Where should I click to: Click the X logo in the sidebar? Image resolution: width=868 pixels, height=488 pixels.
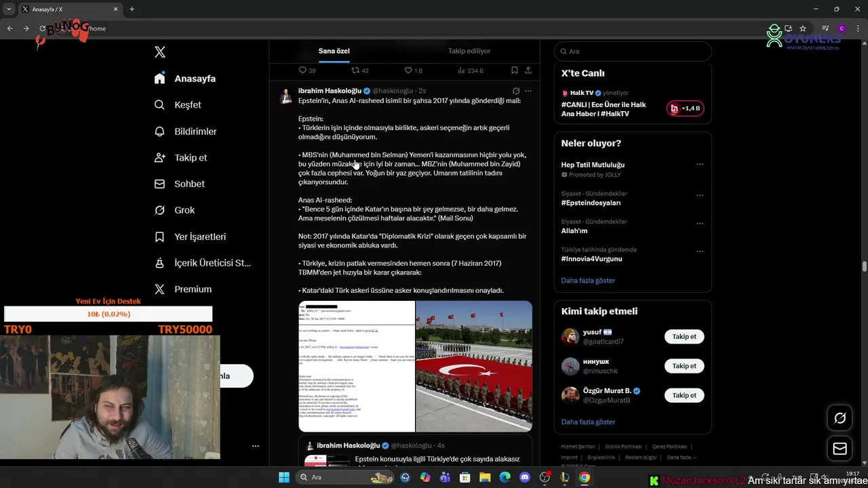(160, 52)
